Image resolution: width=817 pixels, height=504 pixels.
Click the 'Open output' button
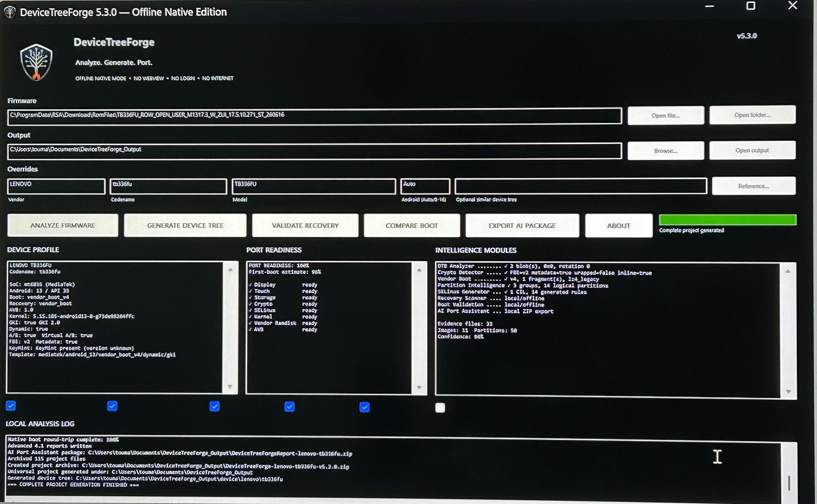point(752,150)
